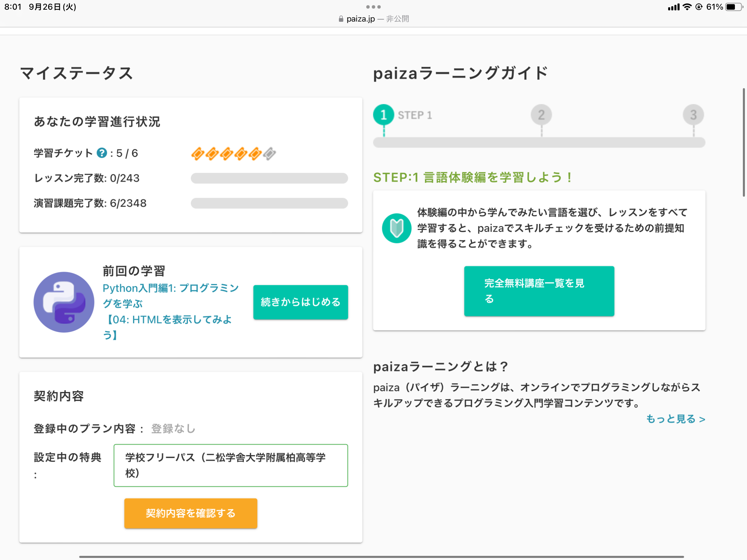Click STEP:1 言語体験編を学習しよう heading
This screenshot has height=560, width=747.
click(x=472, y=177)
